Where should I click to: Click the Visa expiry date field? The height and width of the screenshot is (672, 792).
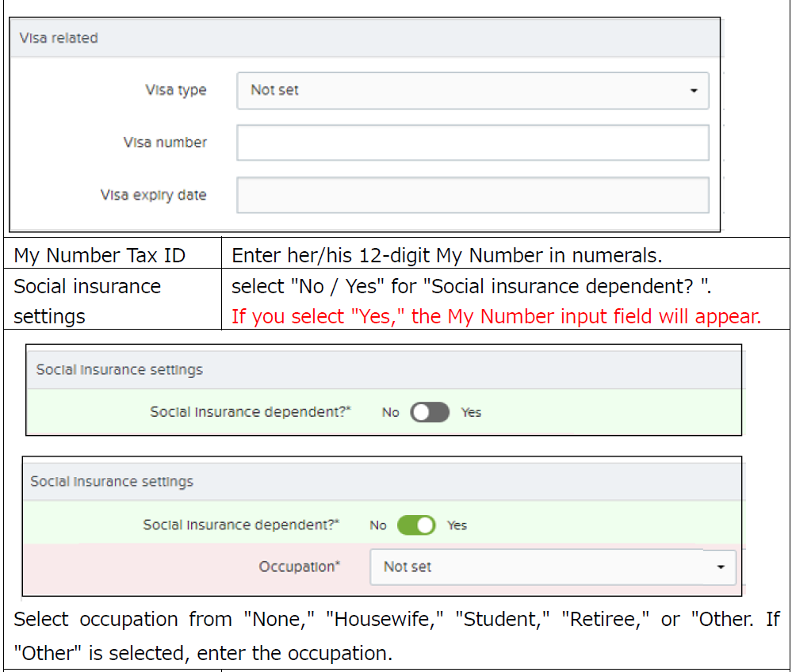[473, 195]
